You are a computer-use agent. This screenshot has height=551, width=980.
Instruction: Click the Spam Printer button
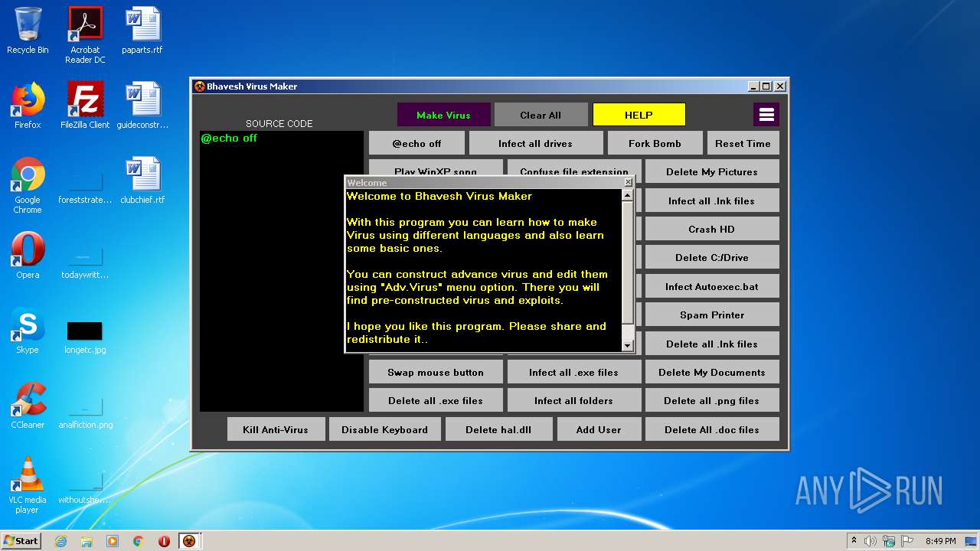tap(712, 315)
